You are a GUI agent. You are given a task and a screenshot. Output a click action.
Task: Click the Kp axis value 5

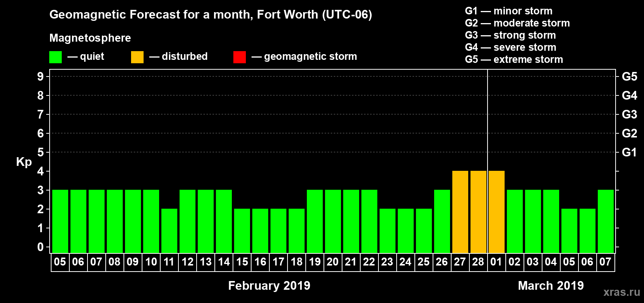tap(41, 152)
